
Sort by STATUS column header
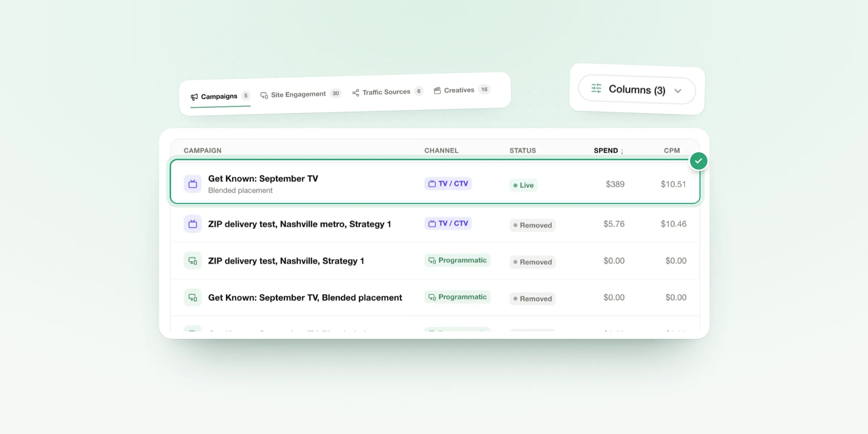(x=523, y=150)
